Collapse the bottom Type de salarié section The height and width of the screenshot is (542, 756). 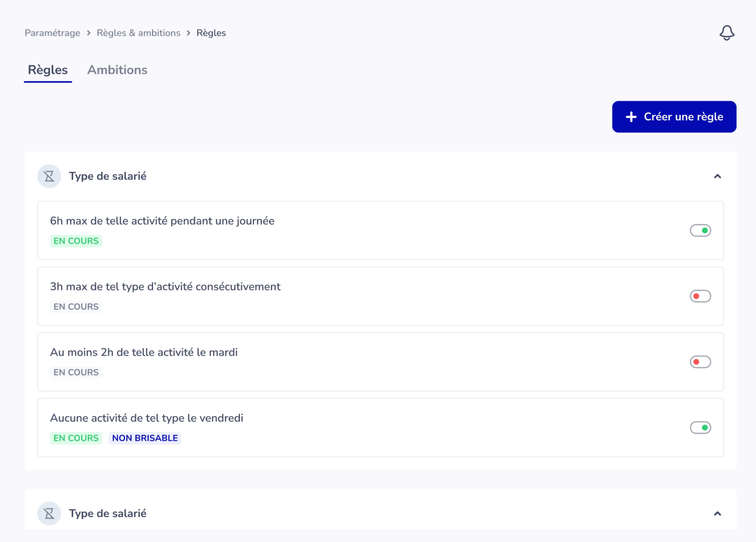click(717, 514)
